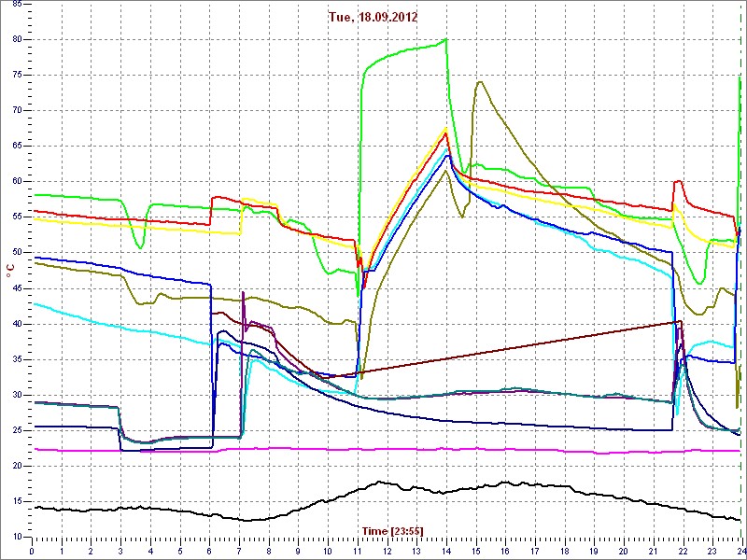747x560 pixels.
Task: Click the "°C" temperature axis label
Action: [10, 272]
